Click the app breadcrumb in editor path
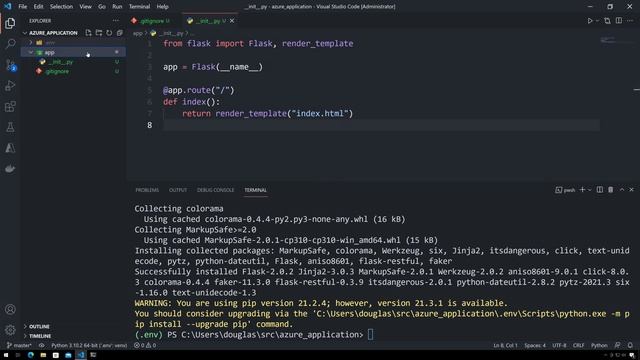 click(x=138, y=33)
